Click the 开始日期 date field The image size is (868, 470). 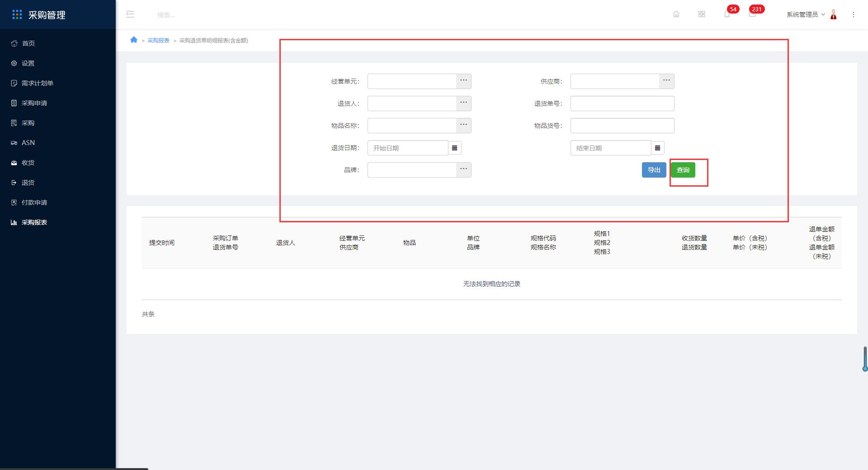(x=408, y=148)
